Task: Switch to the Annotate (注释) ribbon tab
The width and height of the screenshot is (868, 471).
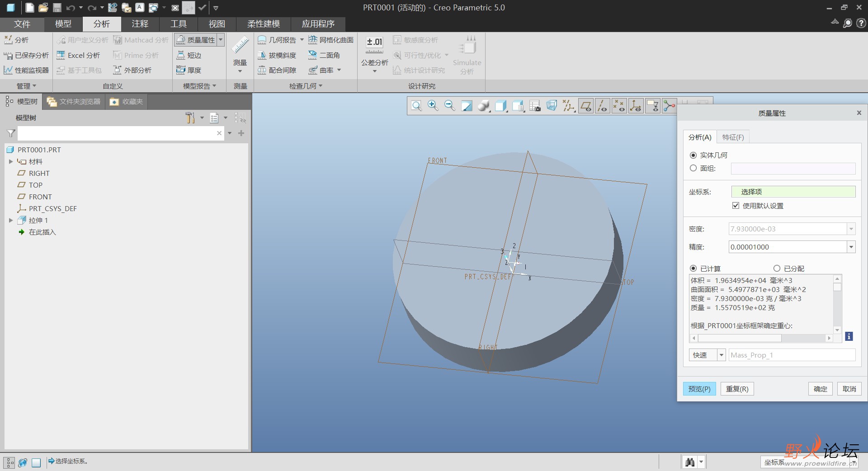Action: coord(140,24)
